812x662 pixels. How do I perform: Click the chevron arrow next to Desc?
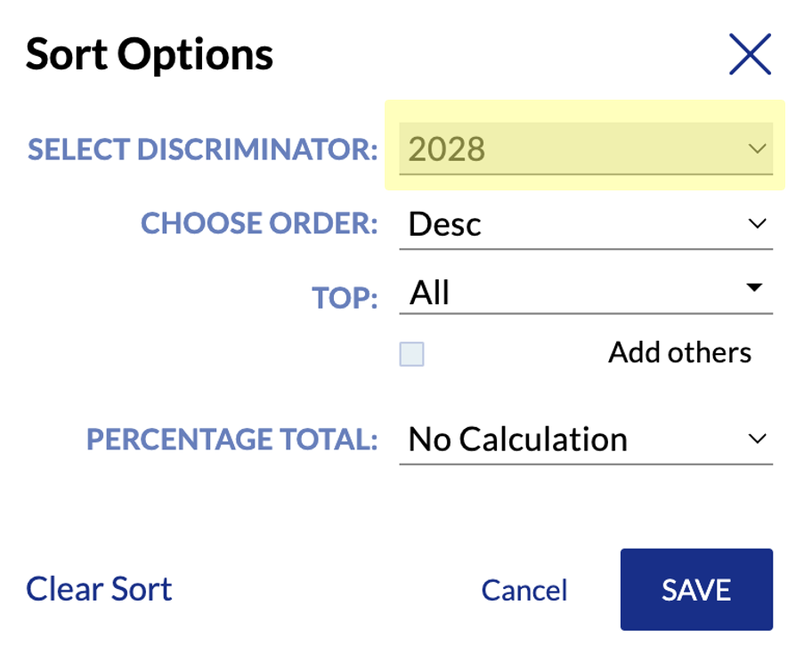point(757,223)
